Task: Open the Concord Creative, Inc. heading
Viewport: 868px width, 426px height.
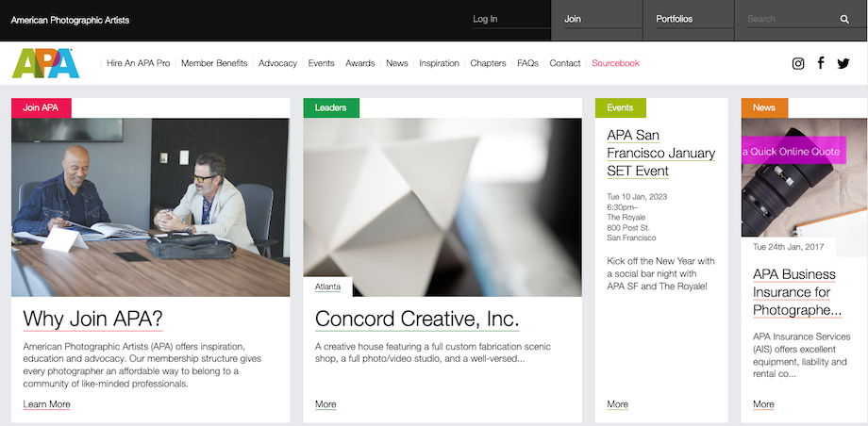Action: pyautogui.click(x=417, y=319)
